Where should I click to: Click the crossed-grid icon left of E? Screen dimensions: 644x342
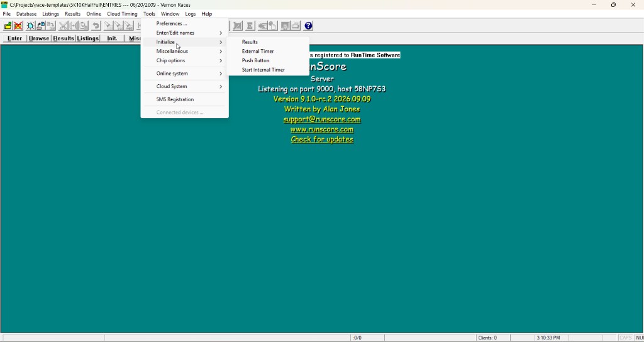[237, 26]
